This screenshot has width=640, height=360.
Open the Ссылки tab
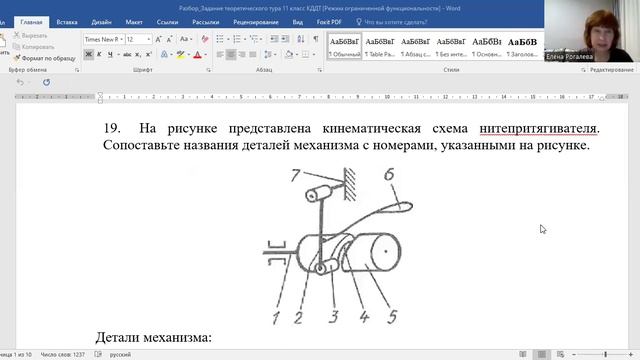[x=167, y=22]
